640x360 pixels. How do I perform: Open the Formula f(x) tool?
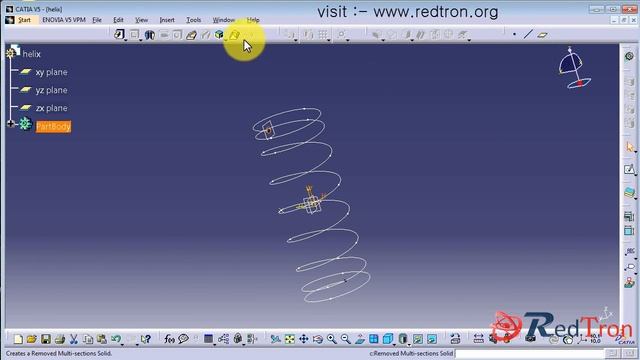[x=169, y=339]
